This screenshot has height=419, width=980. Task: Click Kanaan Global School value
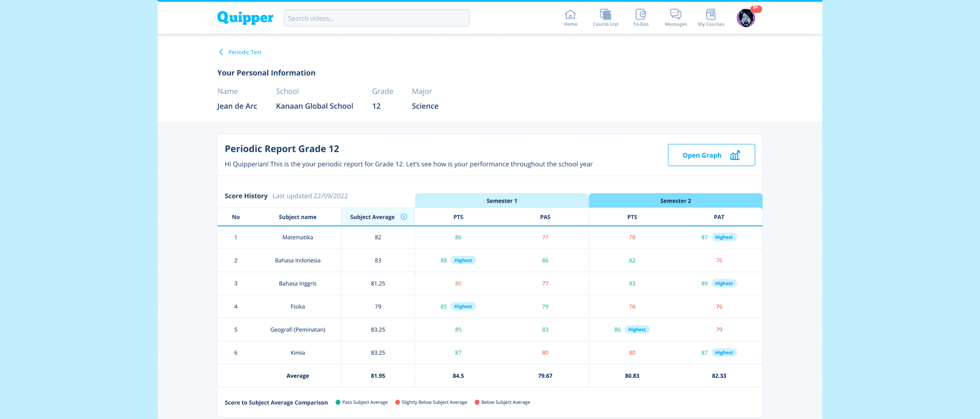pyautogui.click(x=315, y=106)
